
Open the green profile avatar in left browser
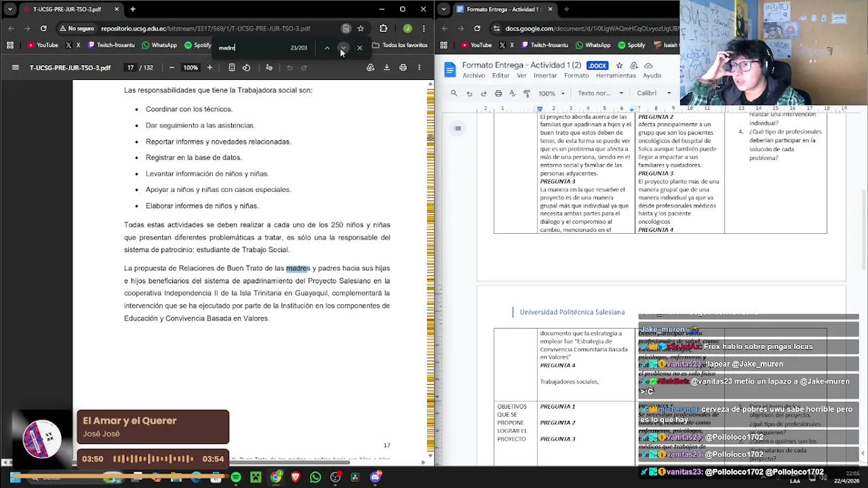(407, 28)
